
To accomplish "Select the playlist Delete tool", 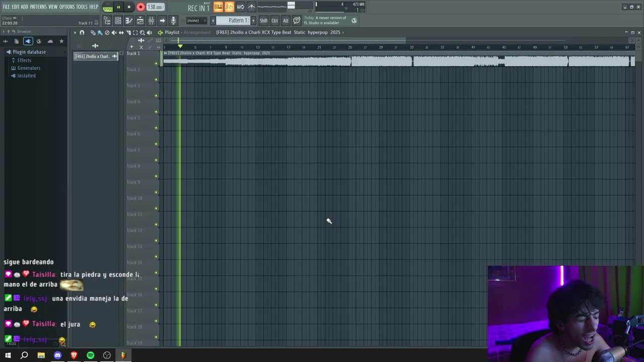I will click(x=107, y=33).
